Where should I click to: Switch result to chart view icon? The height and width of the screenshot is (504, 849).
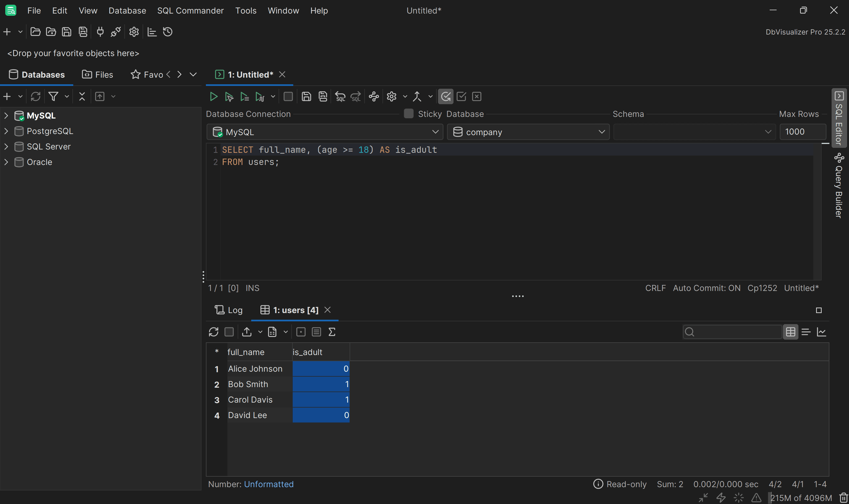(x=821, y=332)
